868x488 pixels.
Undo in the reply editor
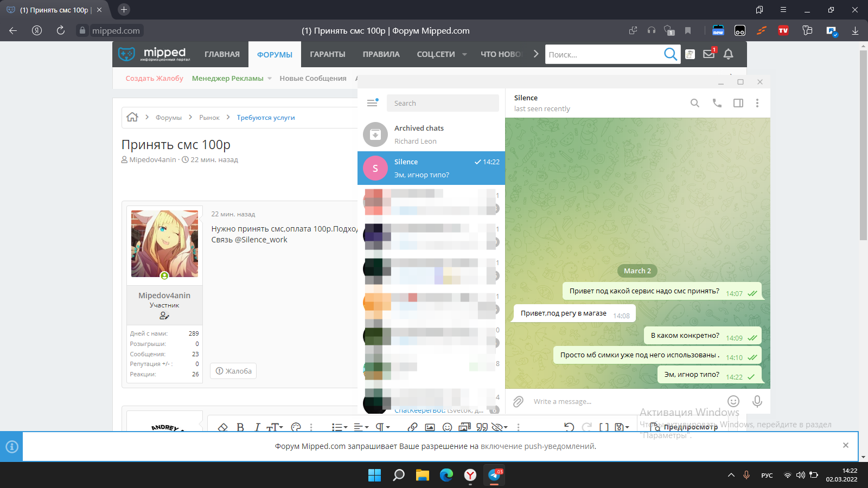tap(569, 427)
